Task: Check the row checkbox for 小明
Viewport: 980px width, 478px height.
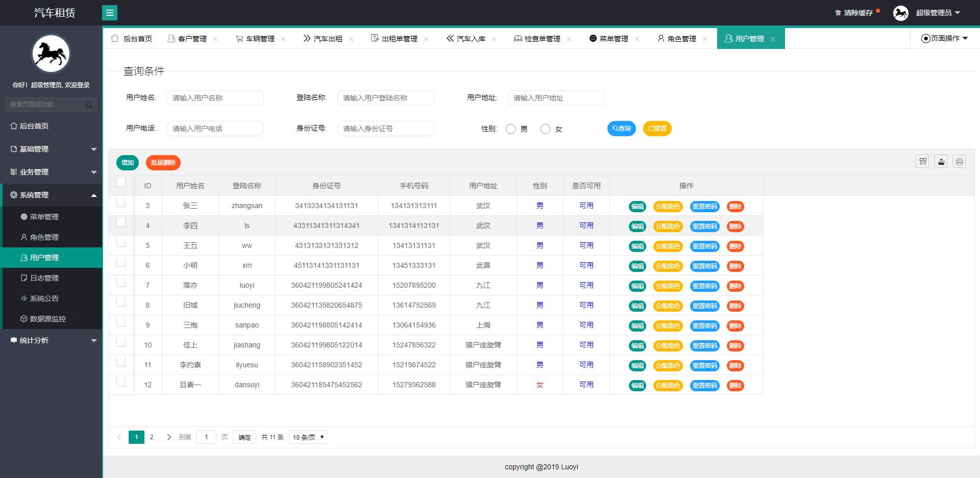Action: click(x=121, y=262)
